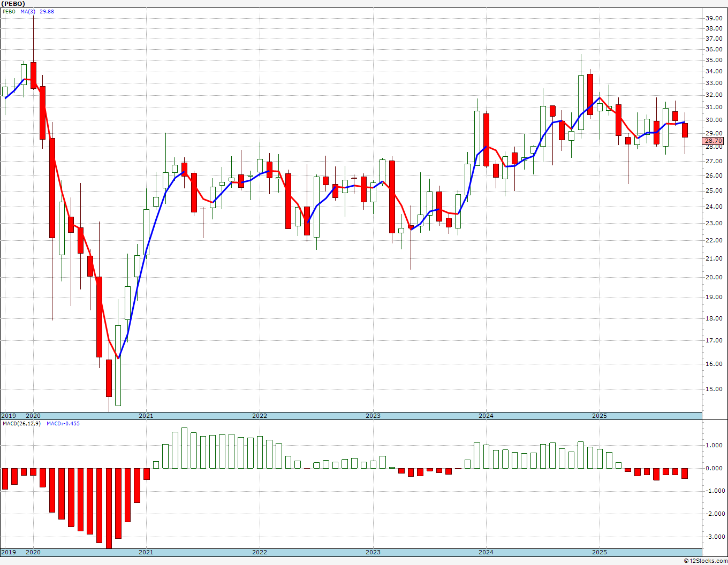728x565 pixels.
Task: Click 2021 on the price chart time axis
Action: [146, 416]
